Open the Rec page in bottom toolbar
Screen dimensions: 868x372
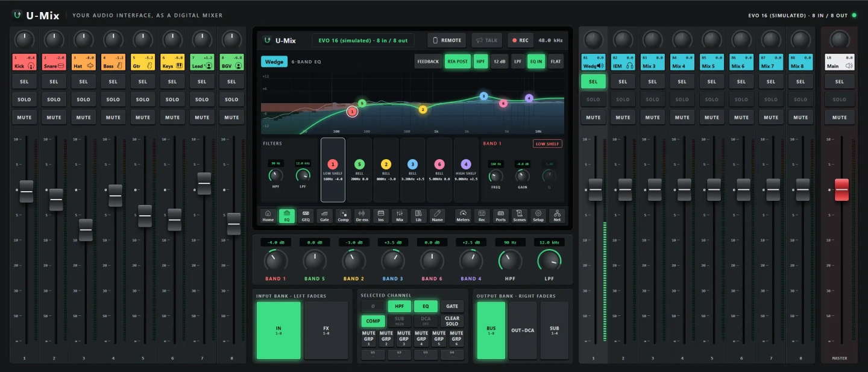482,216
